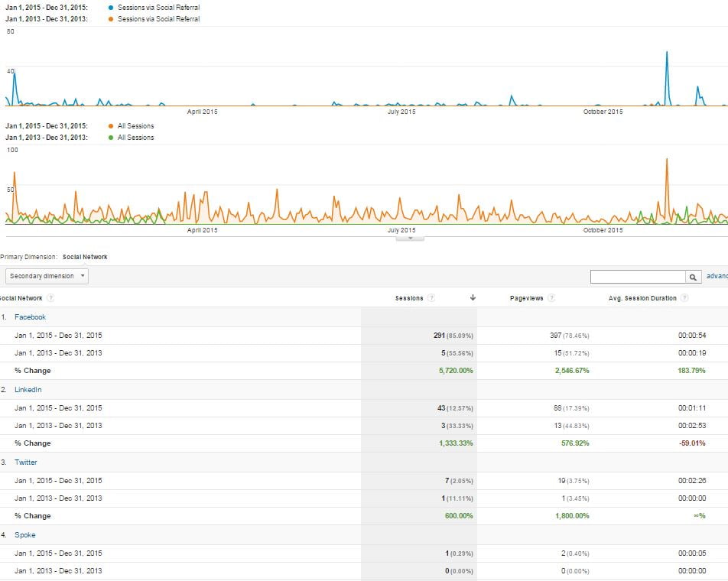Click the large November spike in All Sessions chart
Screen dimensions: 728x581
tap(667, 161)
